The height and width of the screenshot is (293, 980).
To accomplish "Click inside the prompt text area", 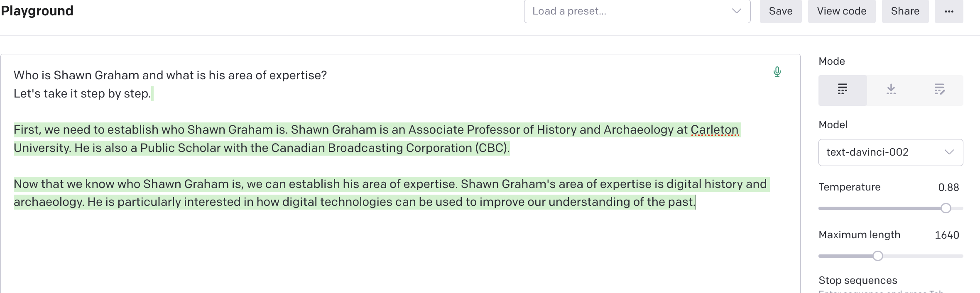I will click(x=400, y=173).
